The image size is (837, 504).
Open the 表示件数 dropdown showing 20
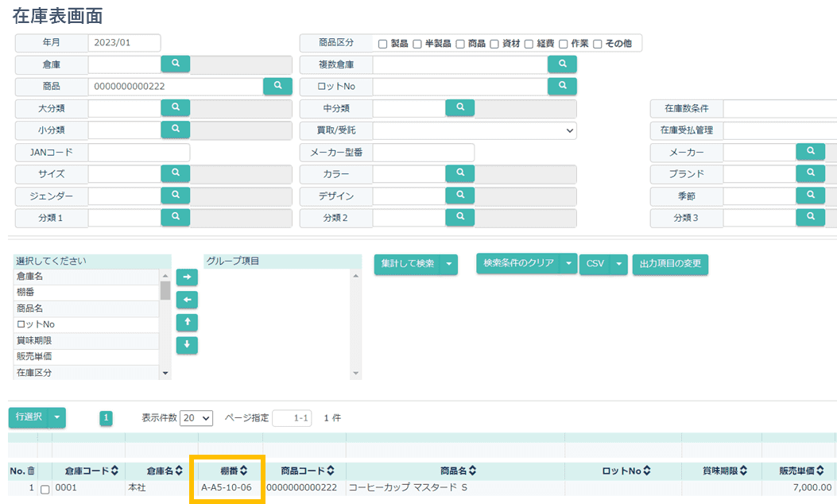tap(196, 418)
